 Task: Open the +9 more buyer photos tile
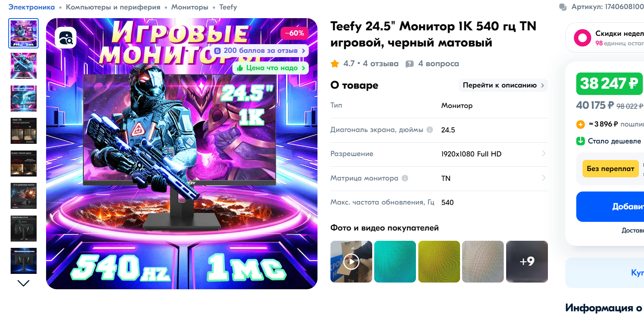[x=527, y=262]
